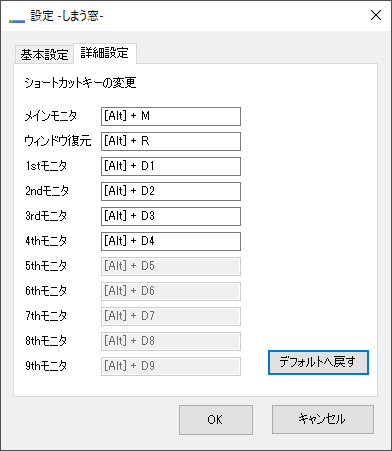The height and width of the screenshot is (451, 392).
Task: Close the 設定 dialog window
Action: click(376, 15)
